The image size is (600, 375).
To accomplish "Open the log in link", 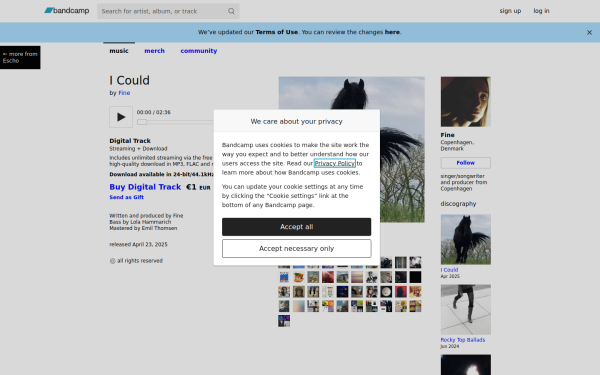I will click(x=541, y=11).
